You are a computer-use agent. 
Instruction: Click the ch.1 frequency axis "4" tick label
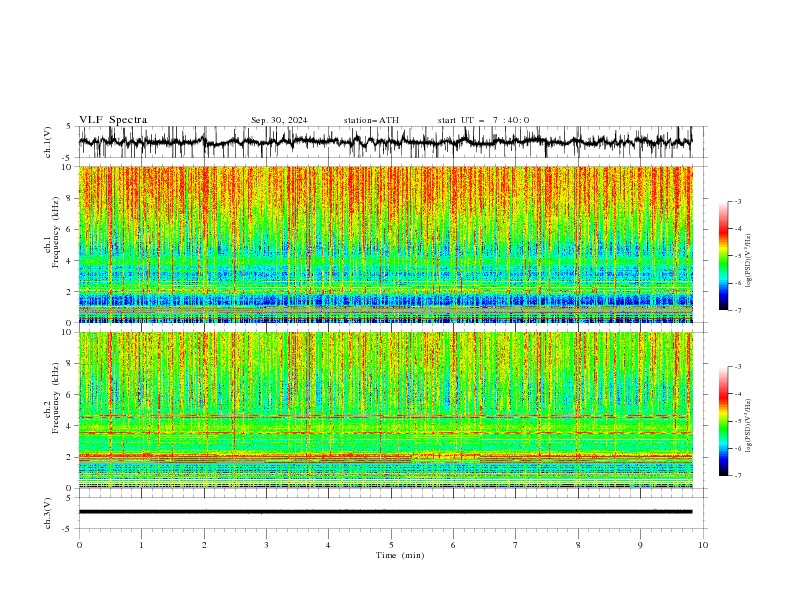click(x=70, y=261)
